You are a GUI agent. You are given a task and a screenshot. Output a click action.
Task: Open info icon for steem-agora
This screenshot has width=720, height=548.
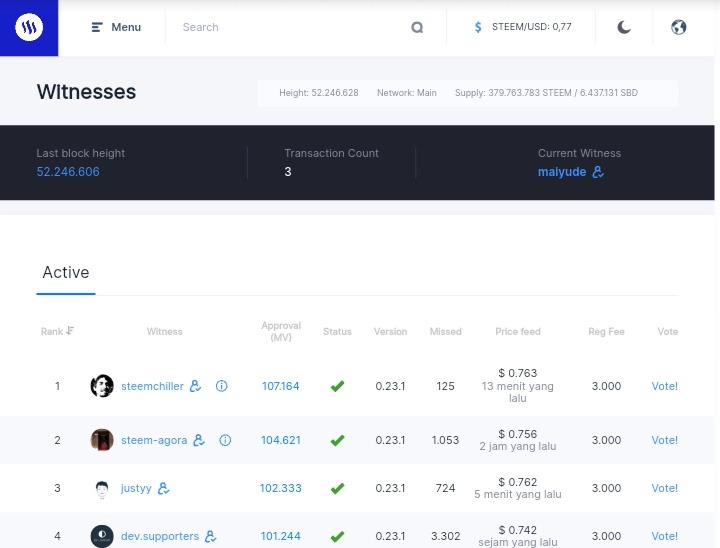pyautogui.click(x=225, y=440)
